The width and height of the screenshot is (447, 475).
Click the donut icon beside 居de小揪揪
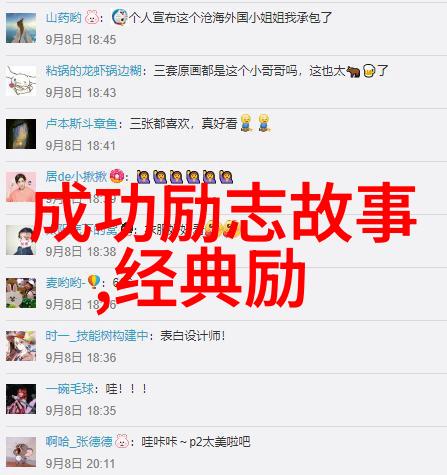(x=117, y=176)
